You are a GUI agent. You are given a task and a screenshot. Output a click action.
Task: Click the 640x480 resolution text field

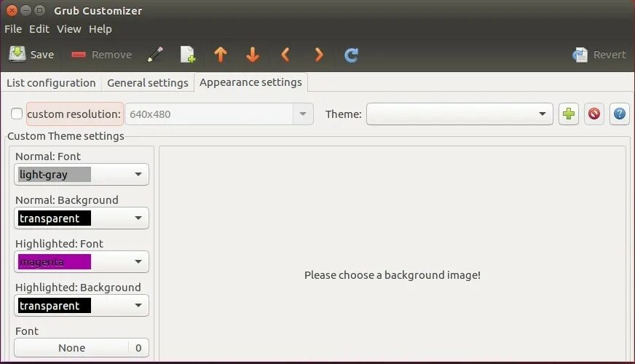[x=209, y=114]
